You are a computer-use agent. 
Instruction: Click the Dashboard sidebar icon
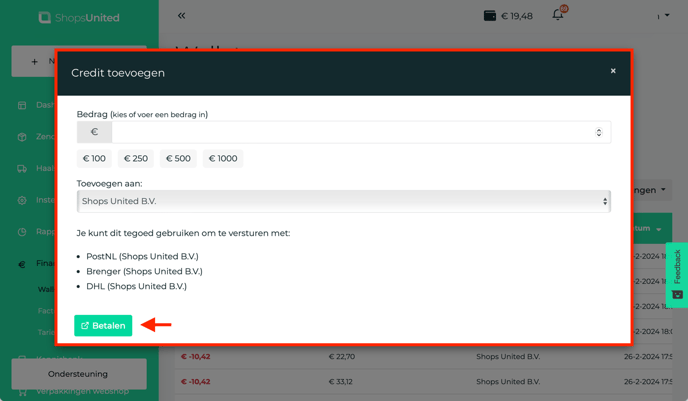click(x=22, y=105)
